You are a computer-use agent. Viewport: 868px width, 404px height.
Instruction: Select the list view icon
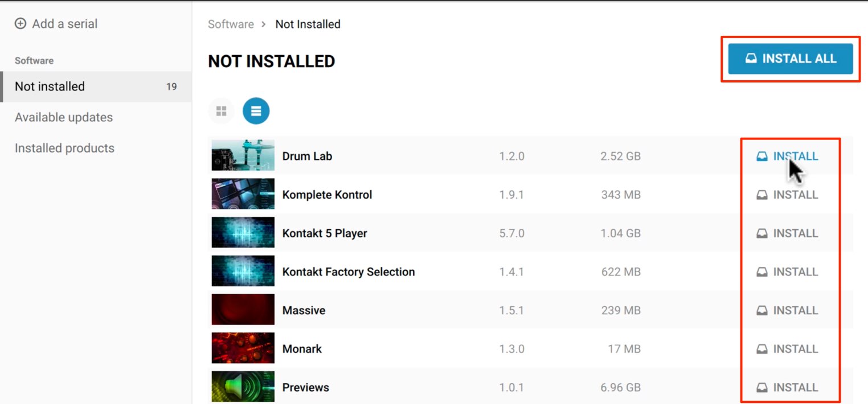point(256,111)
